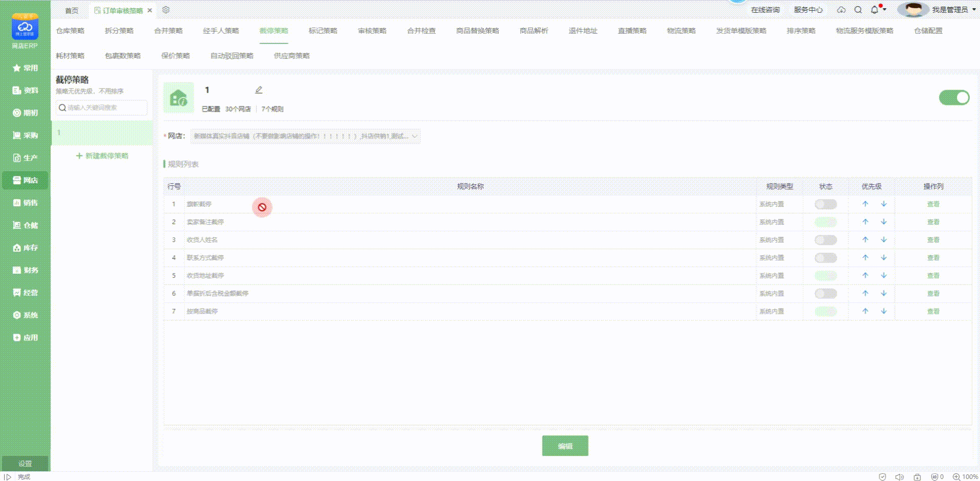View details of 按商品截停 rule

coord(933,312)
